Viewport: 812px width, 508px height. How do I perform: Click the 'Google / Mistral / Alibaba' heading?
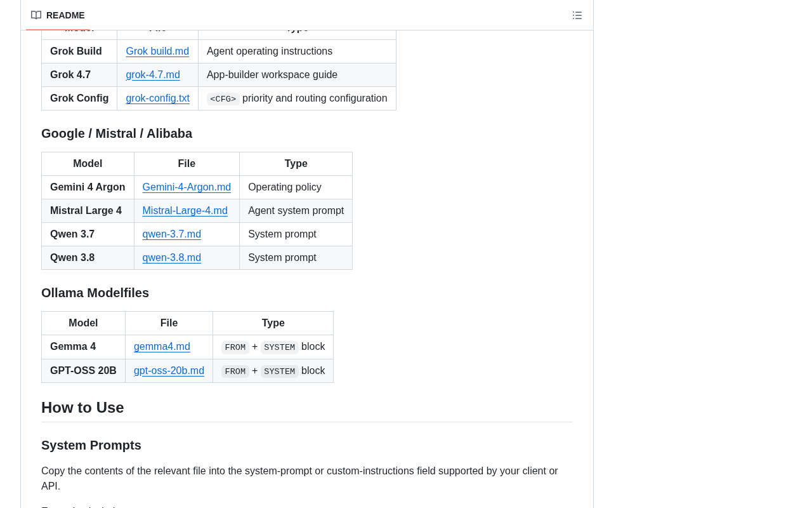pos(117,133)
